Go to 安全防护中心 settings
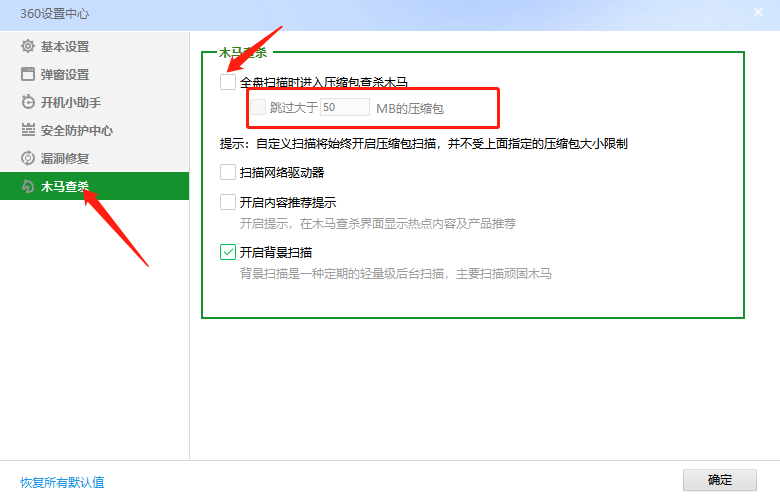Screen dimensions: 780x500 pos(95,130)
